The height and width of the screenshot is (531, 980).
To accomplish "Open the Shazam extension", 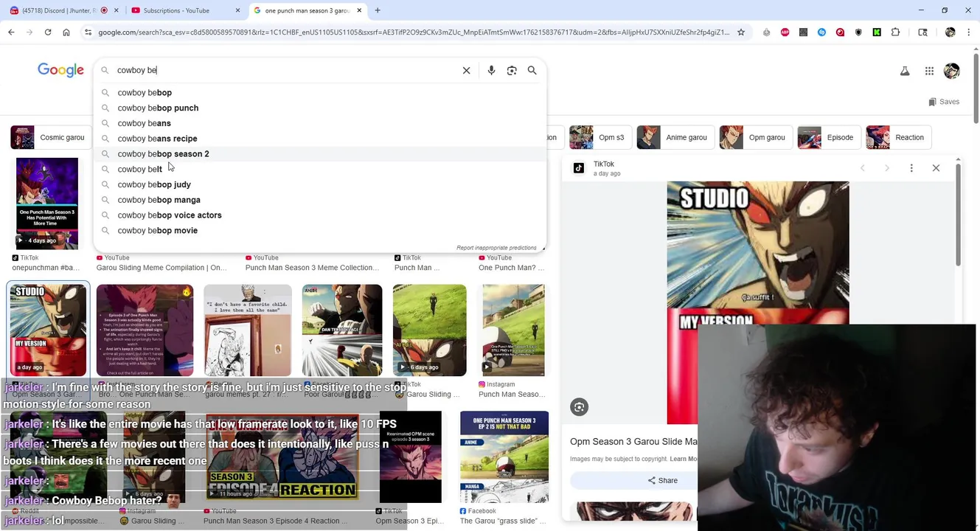I will pyautogui.click(x=821, y=32).
